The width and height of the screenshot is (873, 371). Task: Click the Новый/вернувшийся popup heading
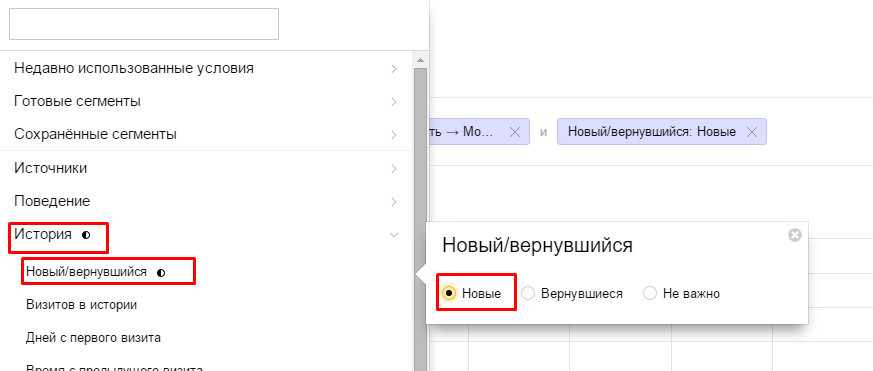(537, 245)
